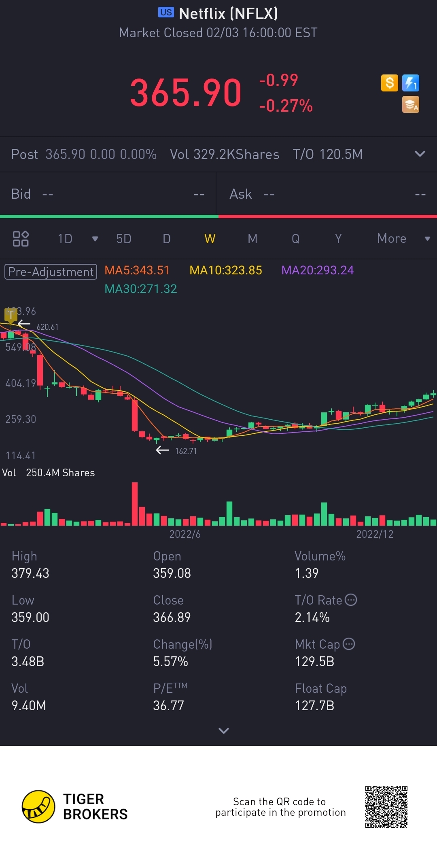
Task: Tap the T/O Rate 2.14% value
Action: (x=312, y=618)
